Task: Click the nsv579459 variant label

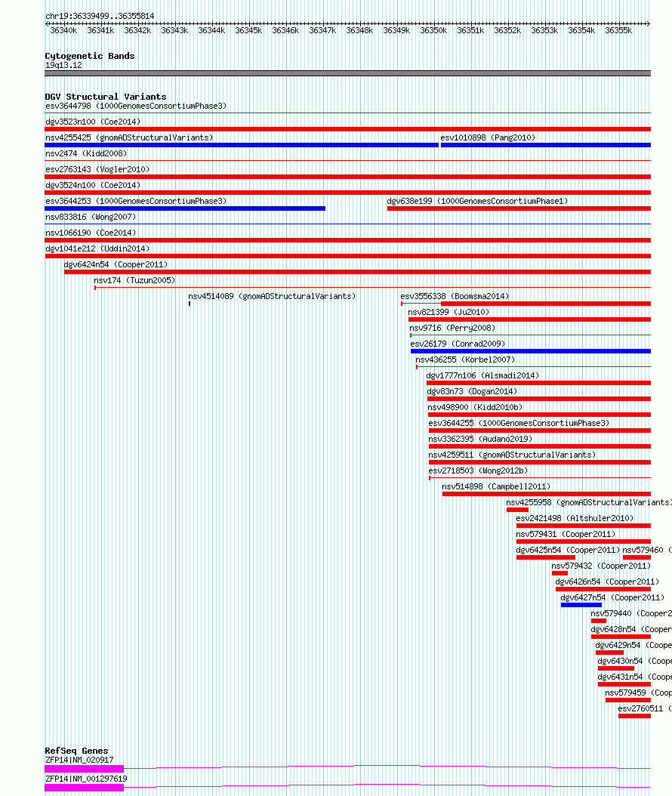Action: [x=638, y=693]
